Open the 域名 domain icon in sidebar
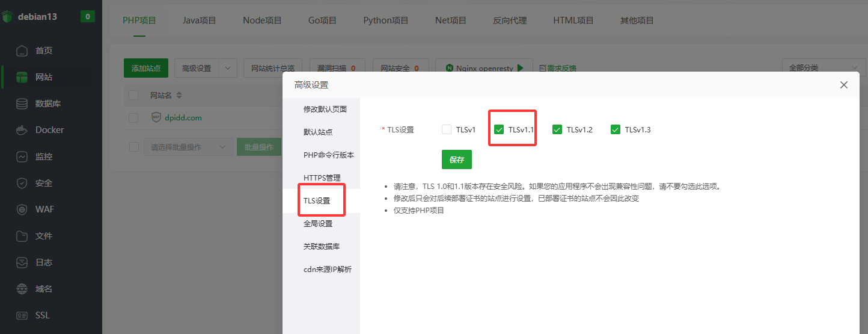868x334 pixels. 22,289
